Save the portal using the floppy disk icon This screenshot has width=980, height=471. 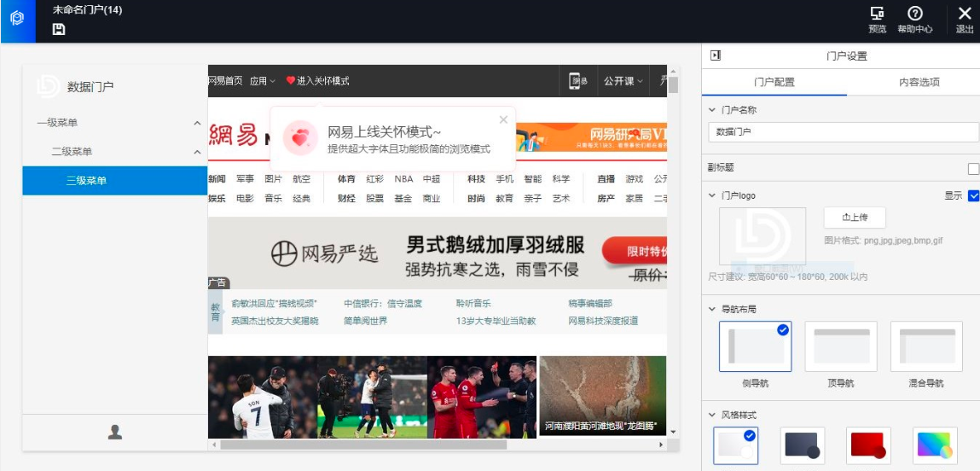tap(59, 29)
